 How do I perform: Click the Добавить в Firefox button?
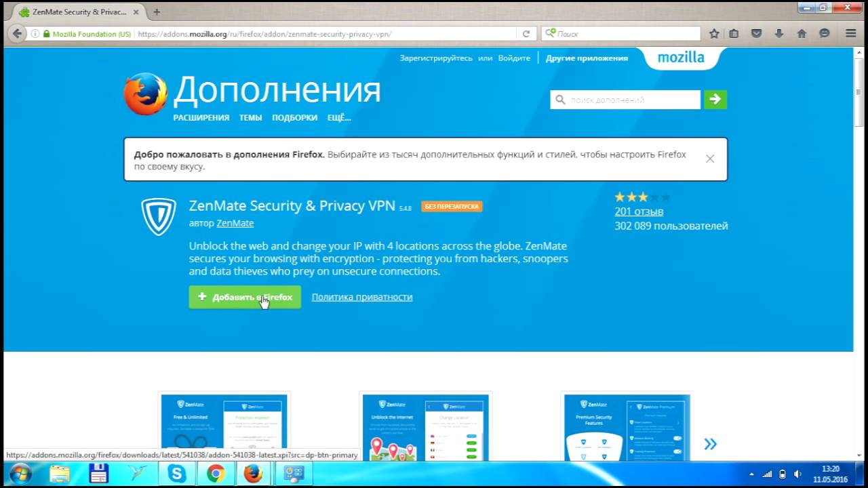point(245,297)
